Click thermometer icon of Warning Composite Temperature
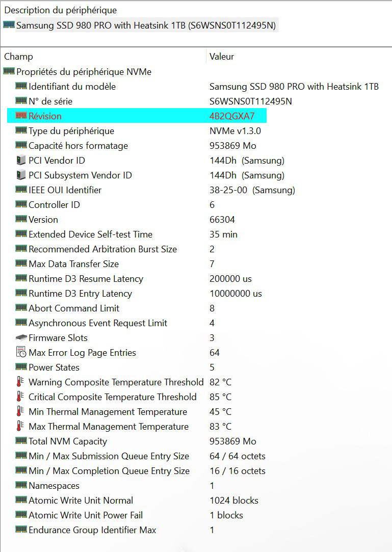The height and width of the screenshot is (552, 392). 20,382
